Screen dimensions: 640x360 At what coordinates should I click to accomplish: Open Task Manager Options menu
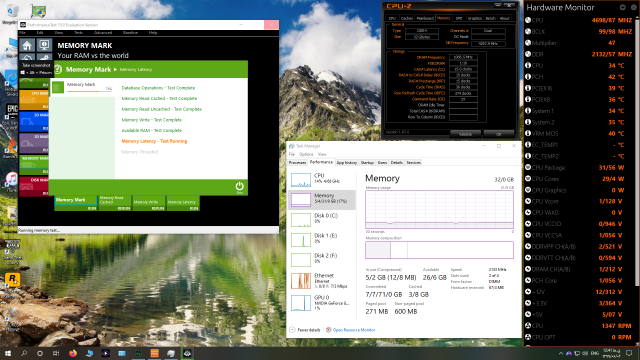point(306,154)
